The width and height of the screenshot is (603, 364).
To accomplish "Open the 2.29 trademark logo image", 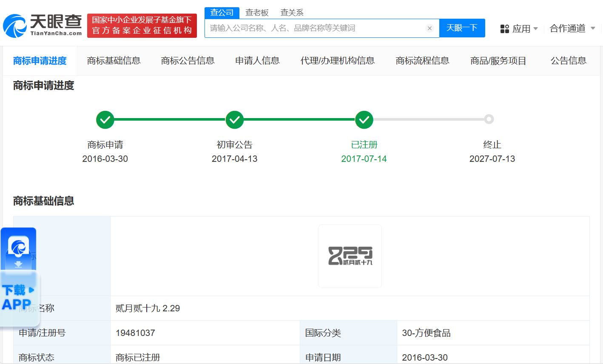I will point(350,256).
